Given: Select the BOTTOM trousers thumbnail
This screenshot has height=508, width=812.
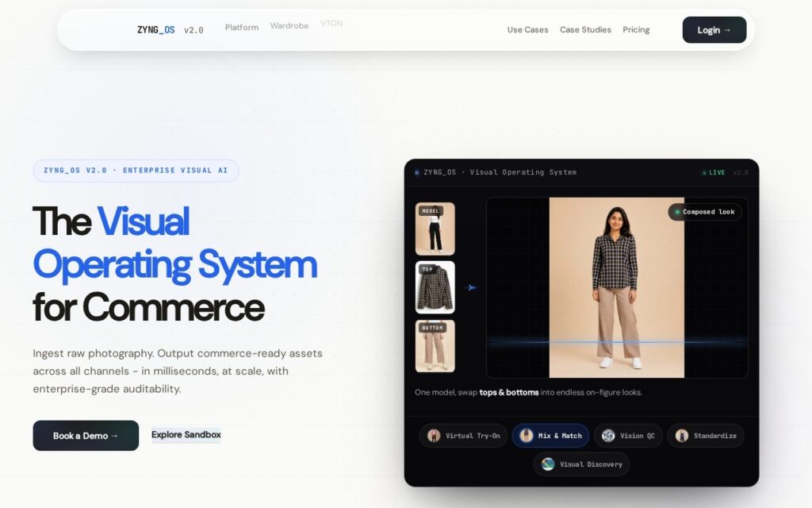Looking at the screenshot, I should (435, 346).
